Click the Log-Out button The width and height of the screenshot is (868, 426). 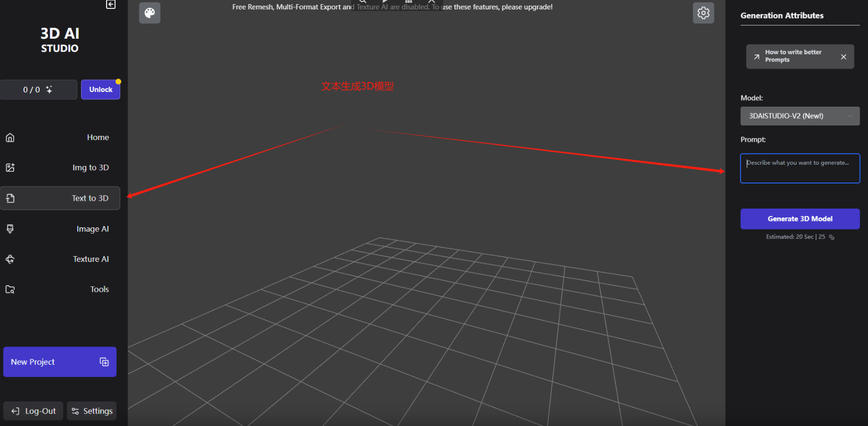coord(33,411)
